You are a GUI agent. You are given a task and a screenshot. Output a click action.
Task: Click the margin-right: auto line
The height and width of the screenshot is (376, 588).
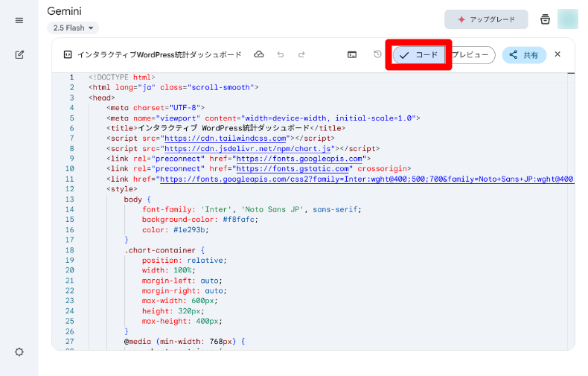184,291
